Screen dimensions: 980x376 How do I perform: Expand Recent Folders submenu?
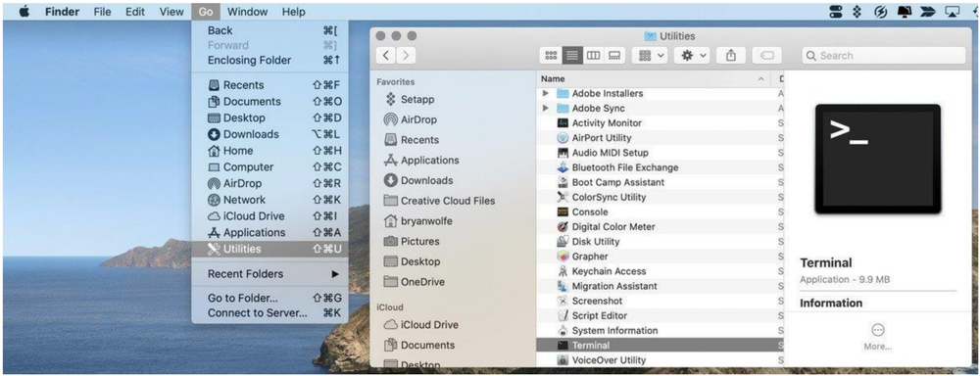tap(269, 274)
